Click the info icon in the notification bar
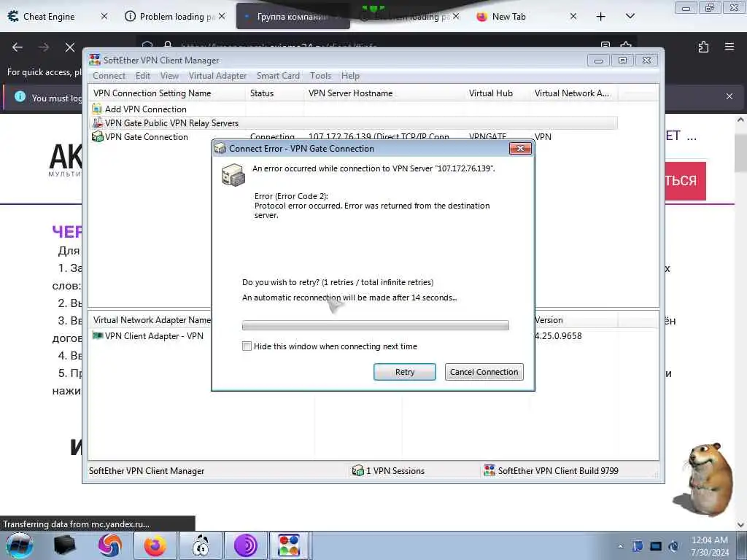Screen dimensions: 747x560 click(20, 97)
